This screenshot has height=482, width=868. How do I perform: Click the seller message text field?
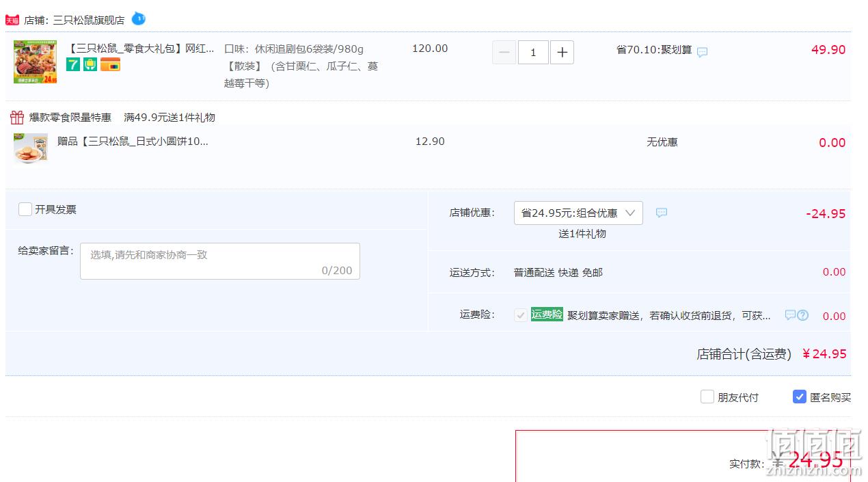click(x=220, y=261)
